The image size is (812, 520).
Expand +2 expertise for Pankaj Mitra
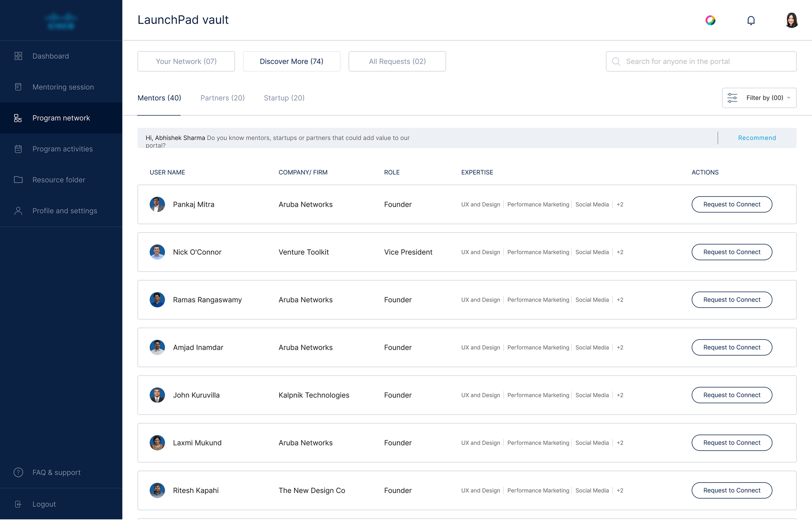[x=620, y=205]
